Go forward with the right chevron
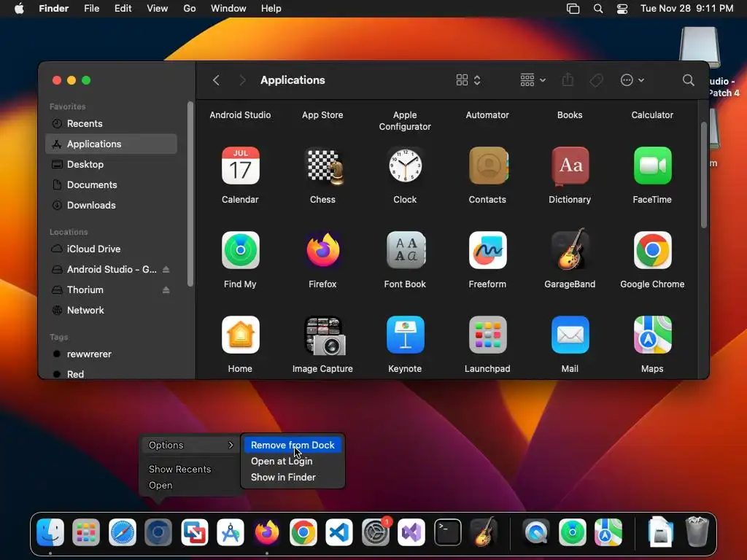 [x=242, y=80]
